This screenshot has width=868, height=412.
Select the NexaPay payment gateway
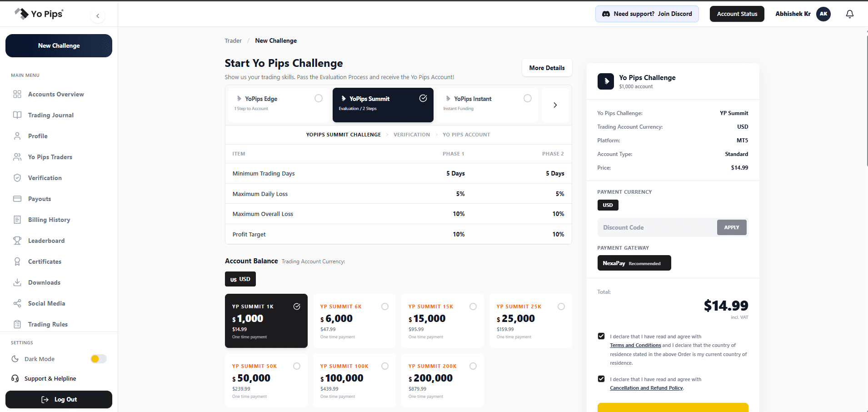[634, 263]
